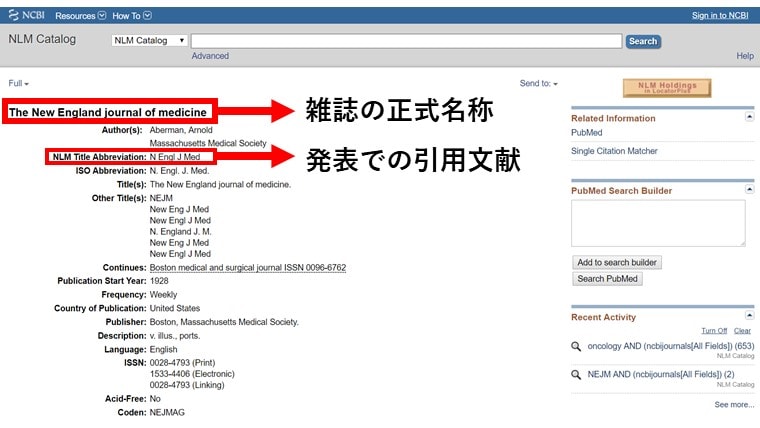Click Country value United States
The width and height of the screenshot is (760, 428).
click(174, 308)
